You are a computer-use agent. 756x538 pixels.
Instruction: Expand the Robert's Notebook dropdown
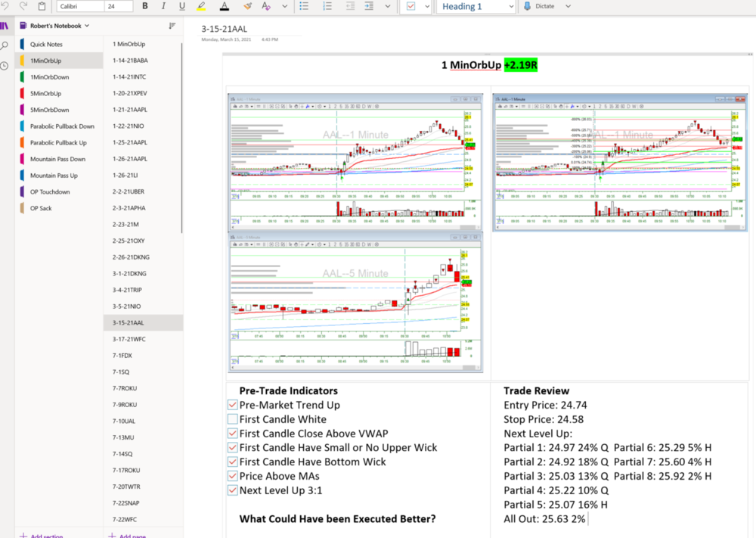tap(60, 26)
